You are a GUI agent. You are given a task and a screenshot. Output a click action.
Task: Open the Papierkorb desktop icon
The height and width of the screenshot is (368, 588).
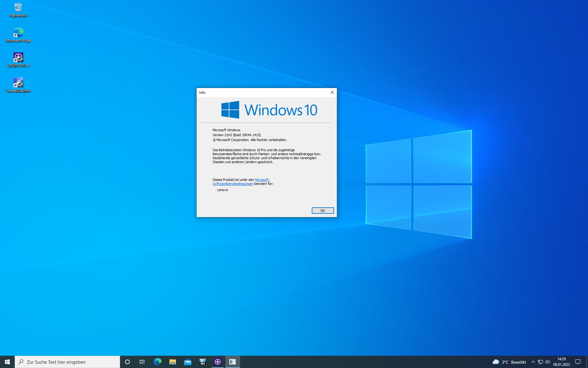point(18,9)
